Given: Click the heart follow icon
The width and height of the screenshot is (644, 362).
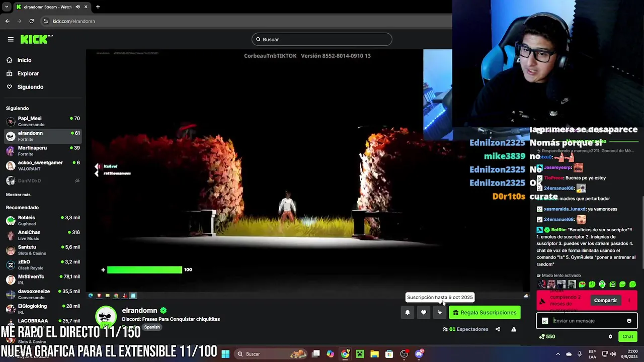Looking at the screenshot, I should 424,312.
